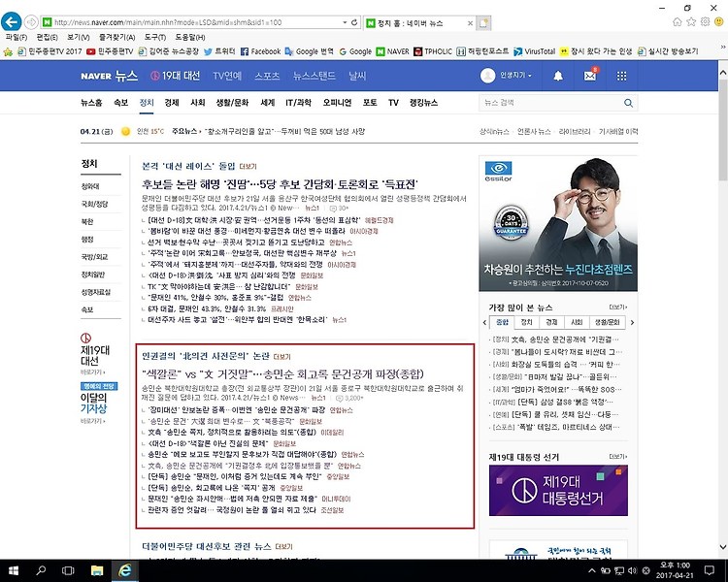Click the page scrollbar down arrow
The height and width of the screenshot is (582, 728).
pos(723,547)
